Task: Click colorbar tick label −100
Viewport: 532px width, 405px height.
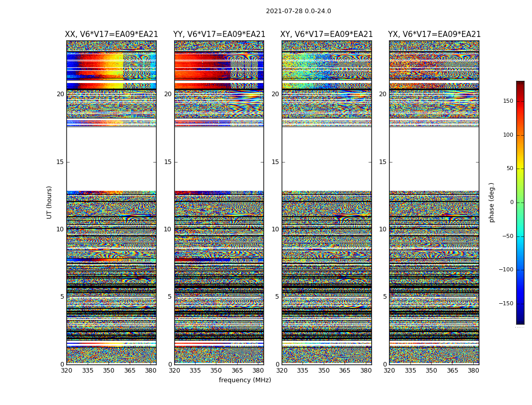Action: click(x=506, y=269)
